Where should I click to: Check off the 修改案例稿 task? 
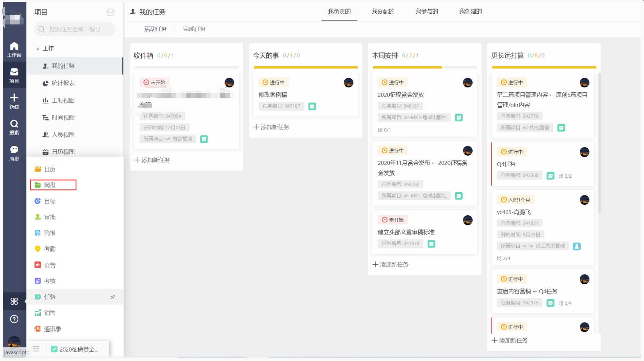(x=312, y=106)
